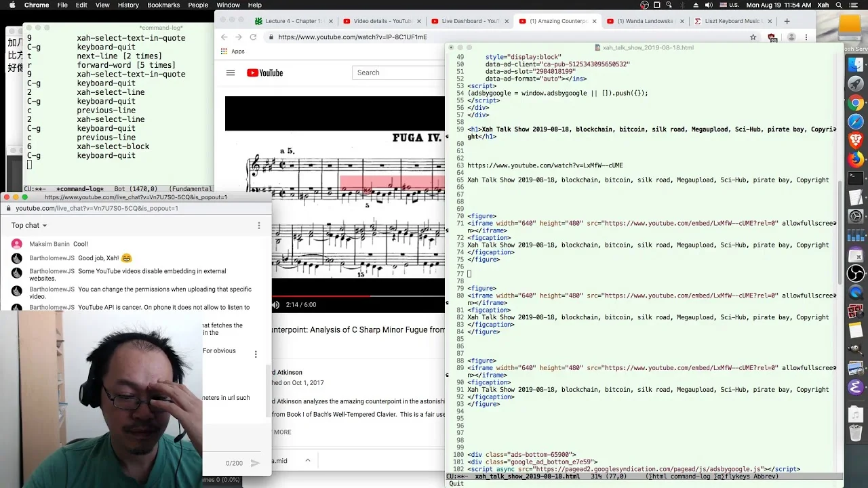Open the Apps bookmarks shortcut
Image resolution: width=868 pixels, height=488 pixels.
(233, 52)
